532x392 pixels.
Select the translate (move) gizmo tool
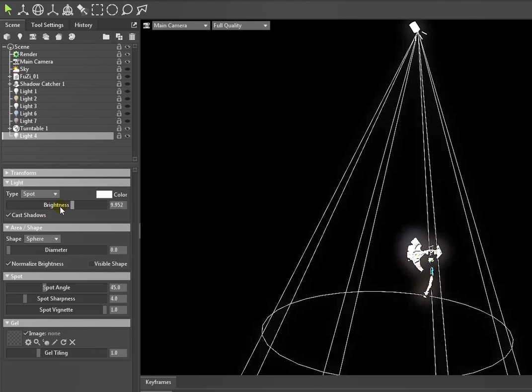(x=23, y=9)
